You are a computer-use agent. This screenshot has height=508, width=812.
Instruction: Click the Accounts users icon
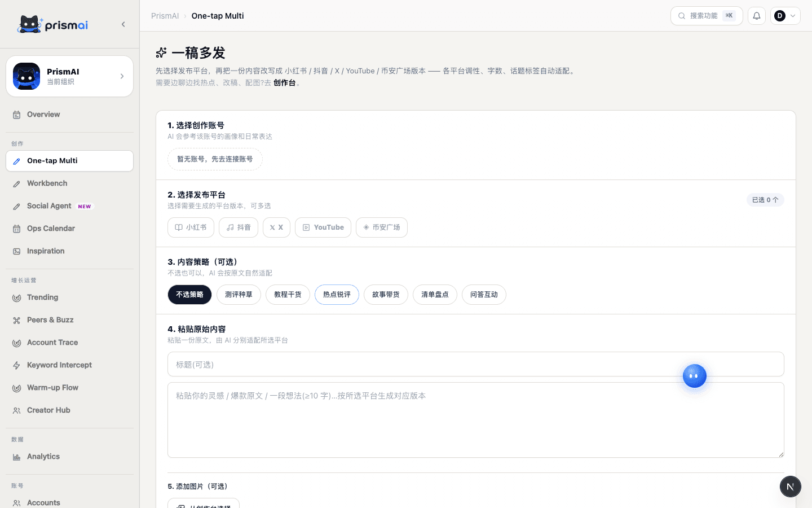(17, 503)
